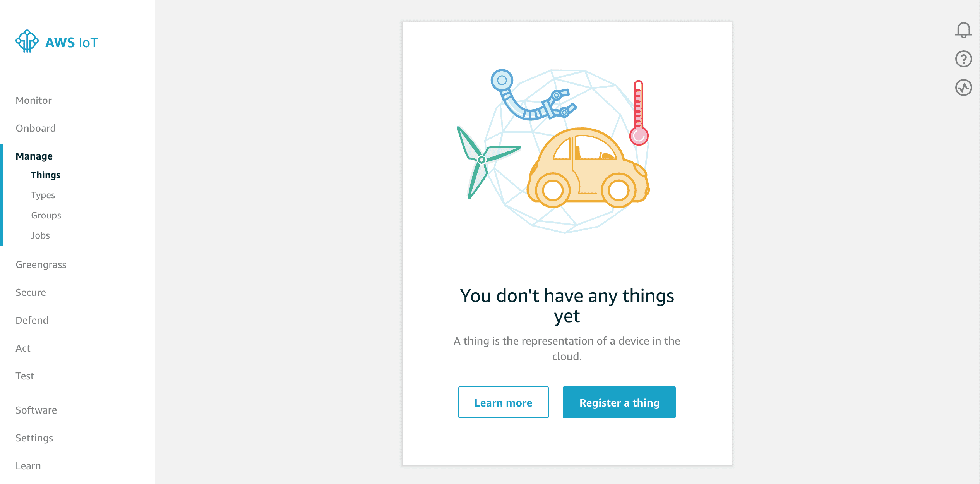Collapse the Manage section

34,156
